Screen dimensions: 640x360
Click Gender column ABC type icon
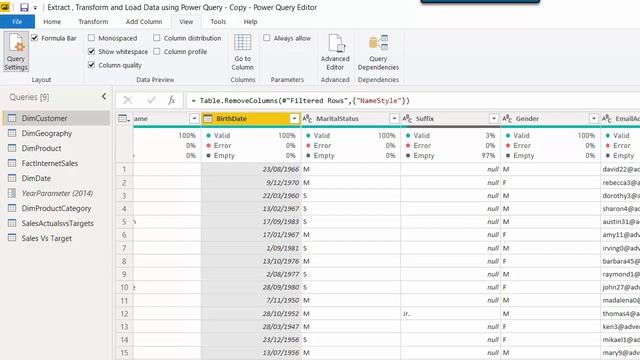click(x=507, y=119)
